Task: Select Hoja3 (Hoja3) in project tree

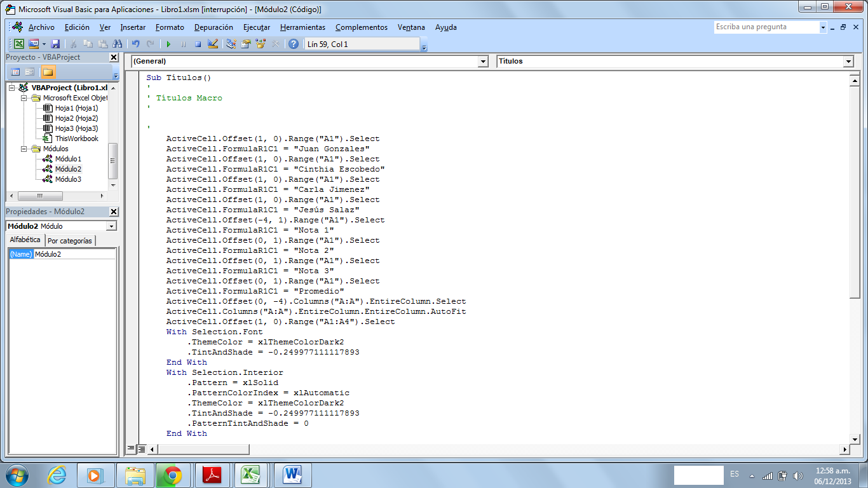Action: click(x=76, y=128)
